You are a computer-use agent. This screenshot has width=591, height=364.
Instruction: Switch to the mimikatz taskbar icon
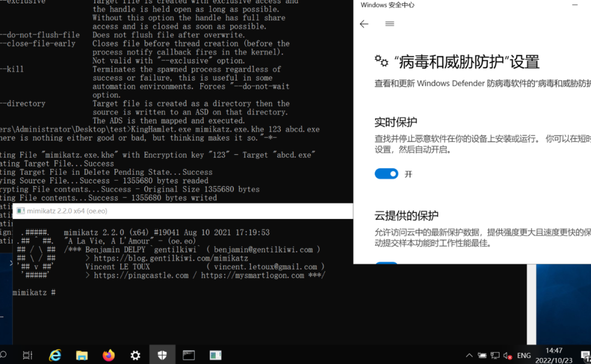coord(216,355)
